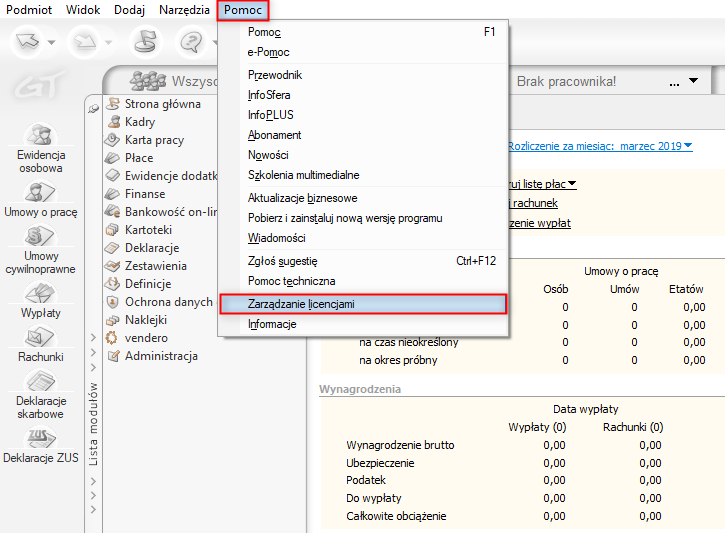Click the forward navigation arrow icon

[85, 42]
